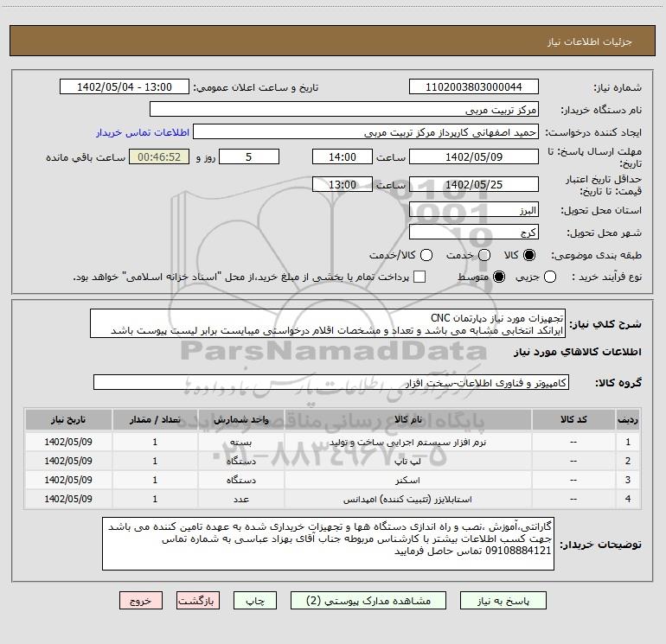Click the validity time field 13:00
Image resolution: width=666 pixels, height=644 pixels.
pos(343,184)
